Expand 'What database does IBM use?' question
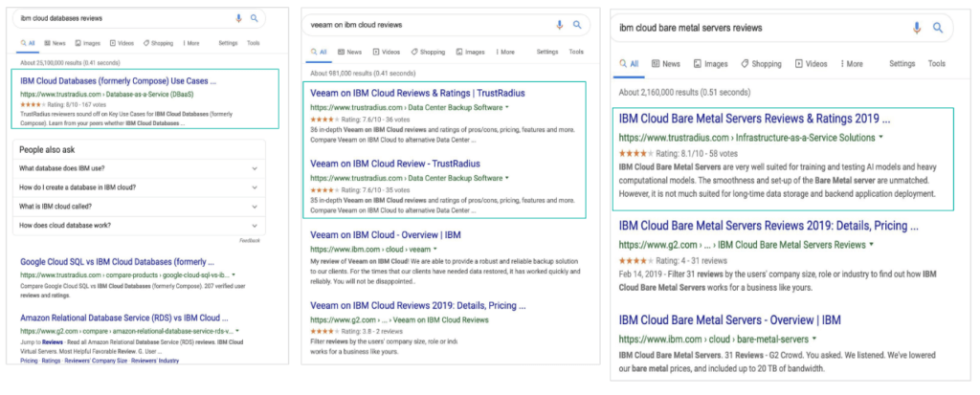The width and height of the screenshot is (980, 395). pos(139,168)
